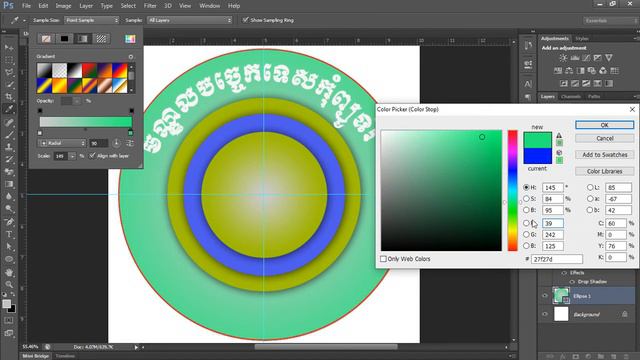Toggle Show Sampling Ring checkbox
The image size is (640, 360).
point(245,20)
